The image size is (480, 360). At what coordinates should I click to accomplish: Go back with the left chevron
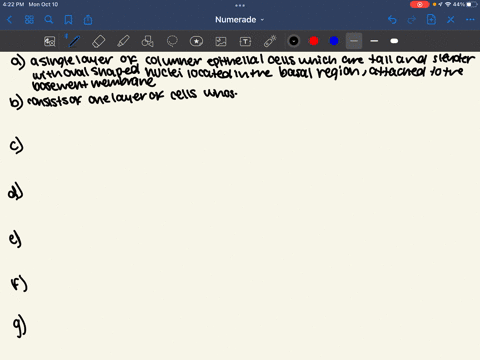click(x=9, y=20)
